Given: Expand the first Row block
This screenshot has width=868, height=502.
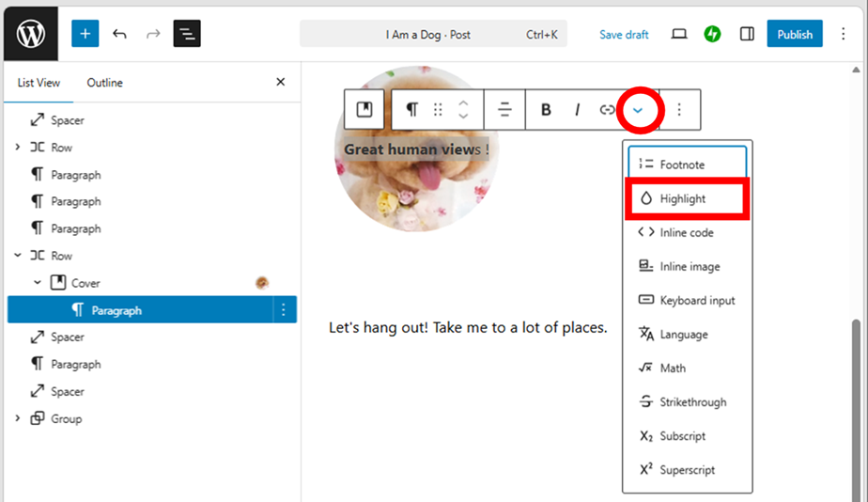Looking at the screenshot, I should click(x=17, y=148).
